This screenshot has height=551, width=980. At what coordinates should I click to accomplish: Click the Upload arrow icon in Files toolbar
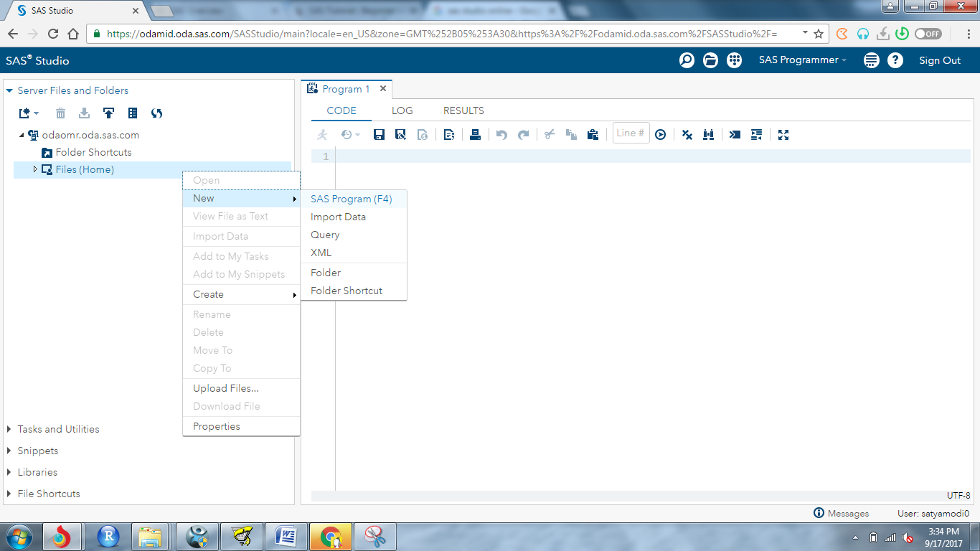[108, 113]
